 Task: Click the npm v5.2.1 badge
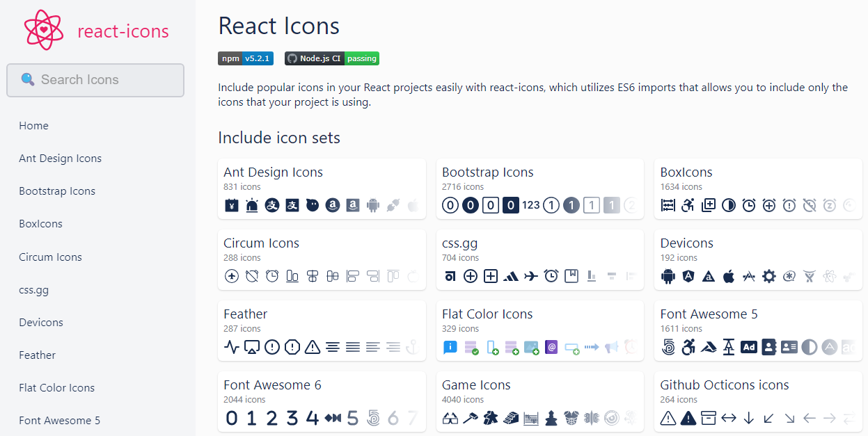[x=246, y=58]
